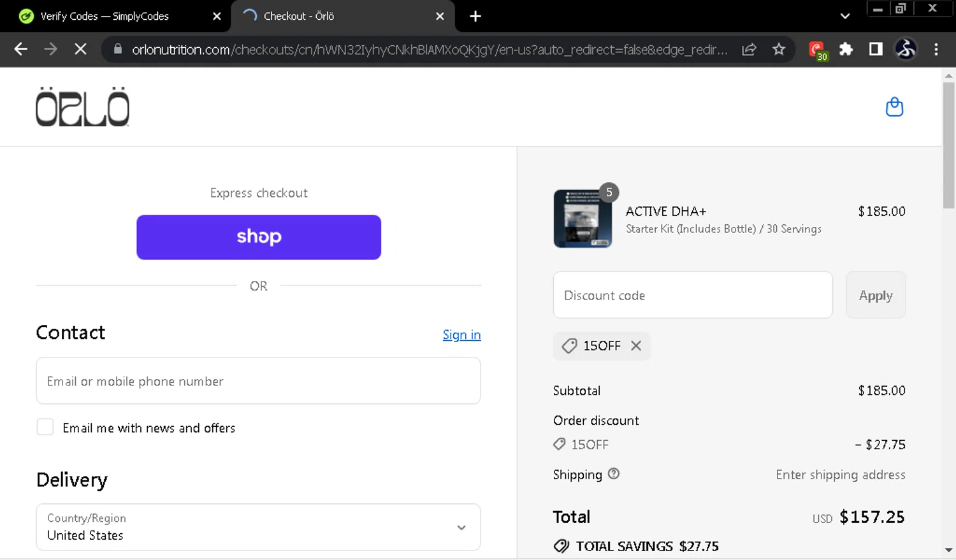Remove the 15OFF discount code
Screen dimensions: 956x560
(636, 345)
